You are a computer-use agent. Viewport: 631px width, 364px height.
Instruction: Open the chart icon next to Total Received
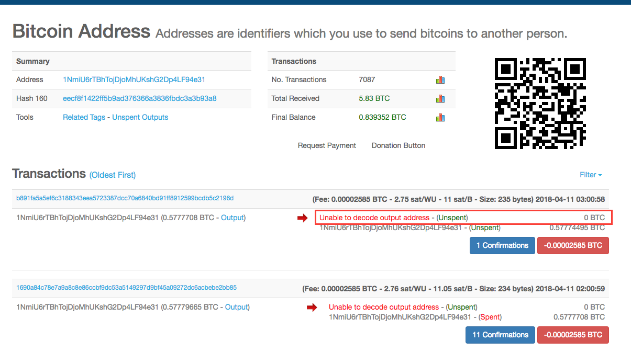coord(440,98)
